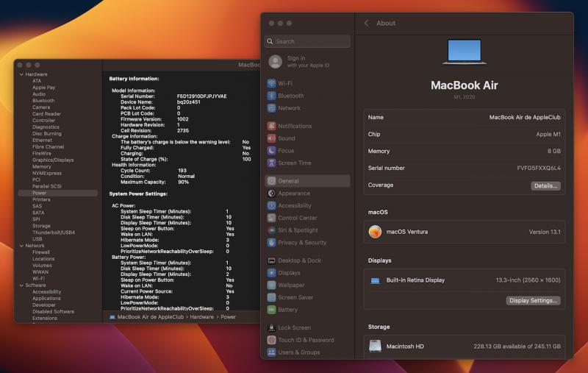Screen dimensions: 588x373
Task: Click Hardware in the bottom path bar
Action: click(x=201, y=317)
